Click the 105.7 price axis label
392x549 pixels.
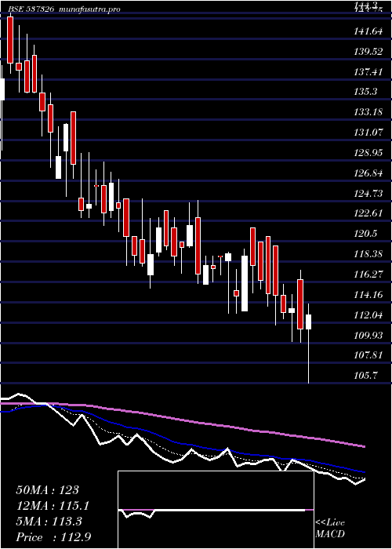[x=365, y=376]
